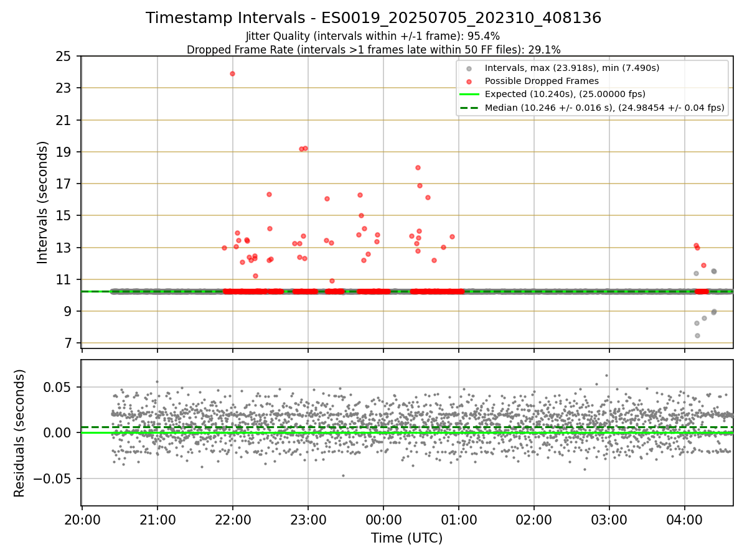Click the plot title 'Timestamp Intervals - ES0019_20250705_202310_408136'
747x560 pixels.
point(374,18)
